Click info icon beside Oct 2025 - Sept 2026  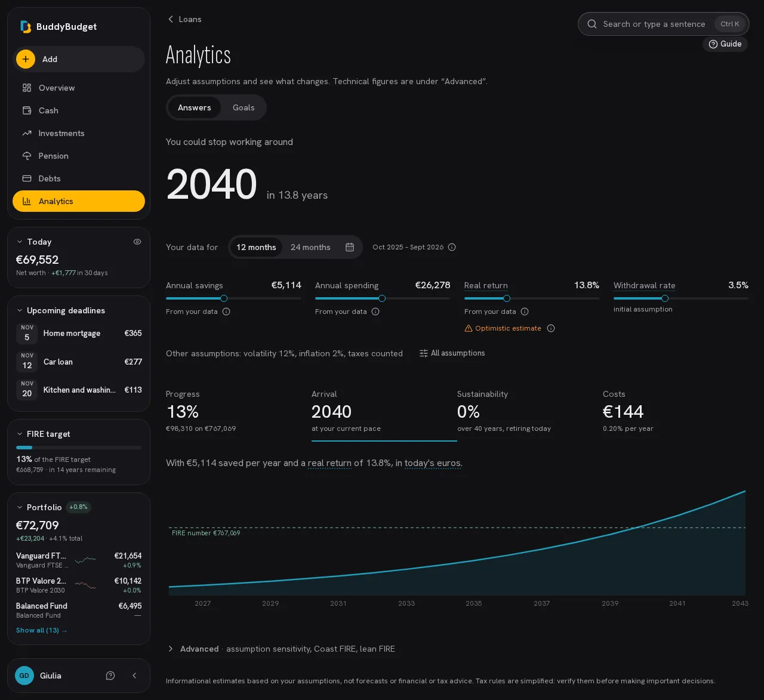coord(452,247)
